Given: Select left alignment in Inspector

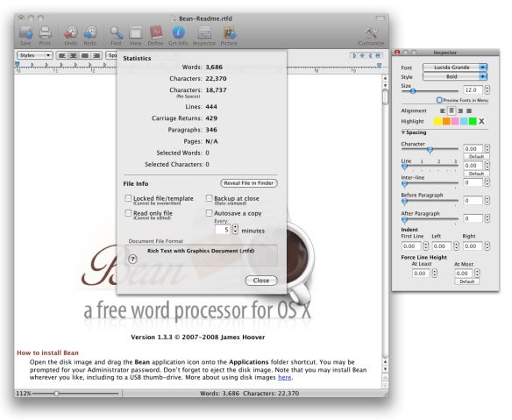Looking at the screenshot, I should click(x=443, y=111).
